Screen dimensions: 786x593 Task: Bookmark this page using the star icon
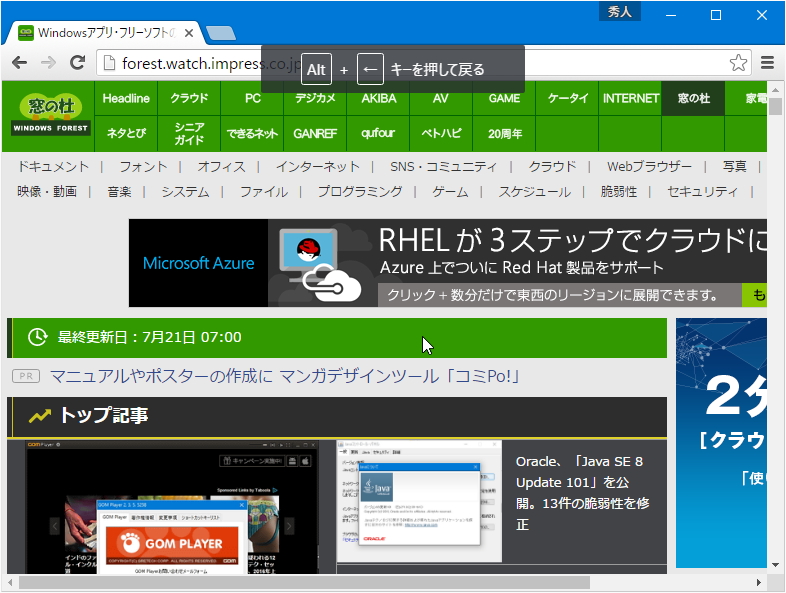point(738,63)
